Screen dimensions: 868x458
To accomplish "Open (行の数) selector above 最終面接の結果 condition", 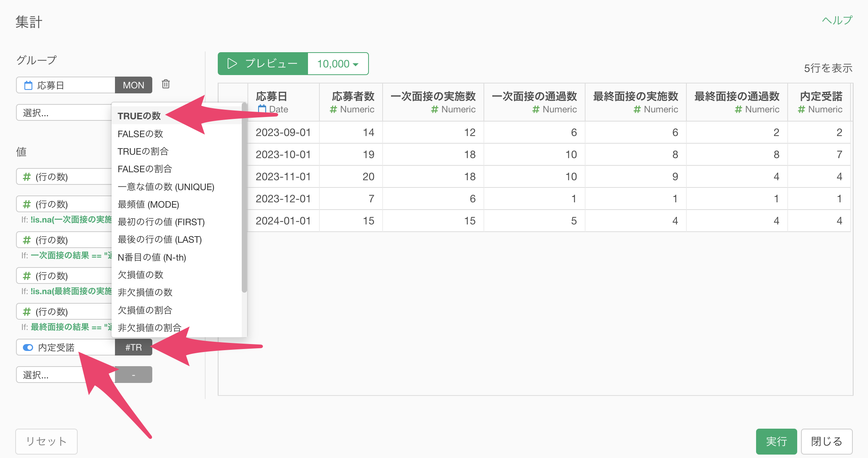I will tap(64, 312).
